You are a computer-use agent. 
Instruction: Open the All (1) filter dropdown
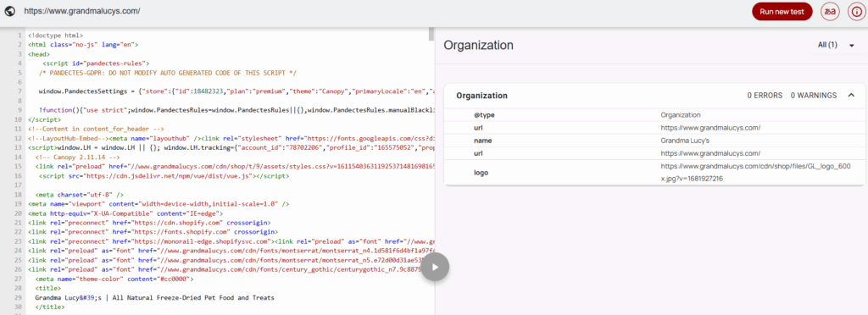[836, 46]
